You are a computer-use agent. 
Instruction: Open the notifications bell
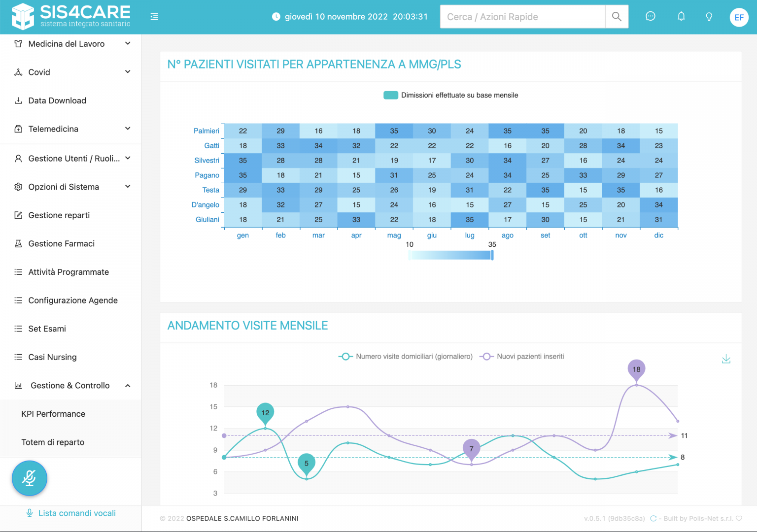(x=681, y=17)
